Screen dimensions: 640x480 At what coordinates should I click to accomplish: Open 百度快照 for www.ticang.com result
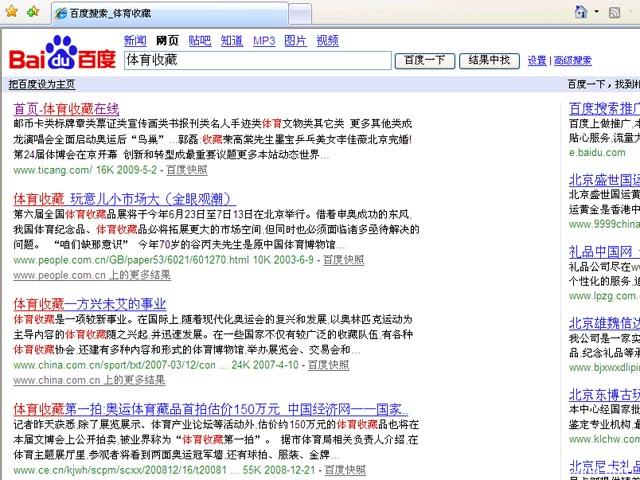187,170
